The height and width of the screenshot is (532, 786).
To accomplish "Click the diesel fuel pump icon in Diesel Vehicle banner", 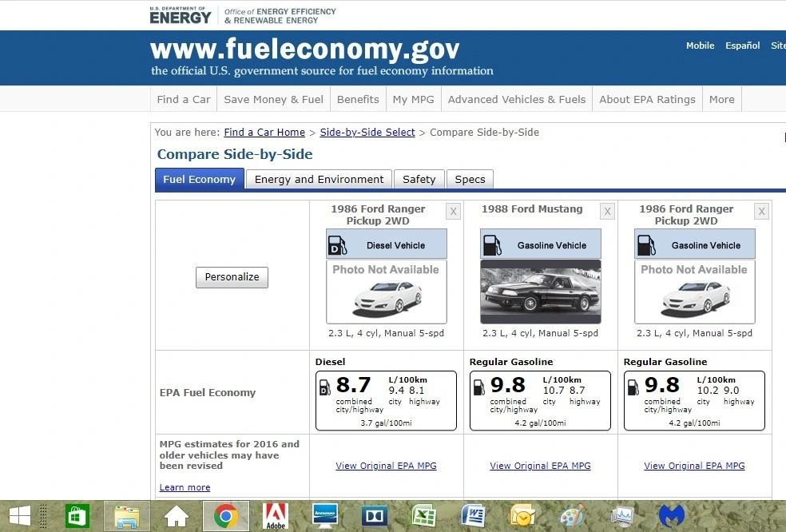I will tap(337, 245).
